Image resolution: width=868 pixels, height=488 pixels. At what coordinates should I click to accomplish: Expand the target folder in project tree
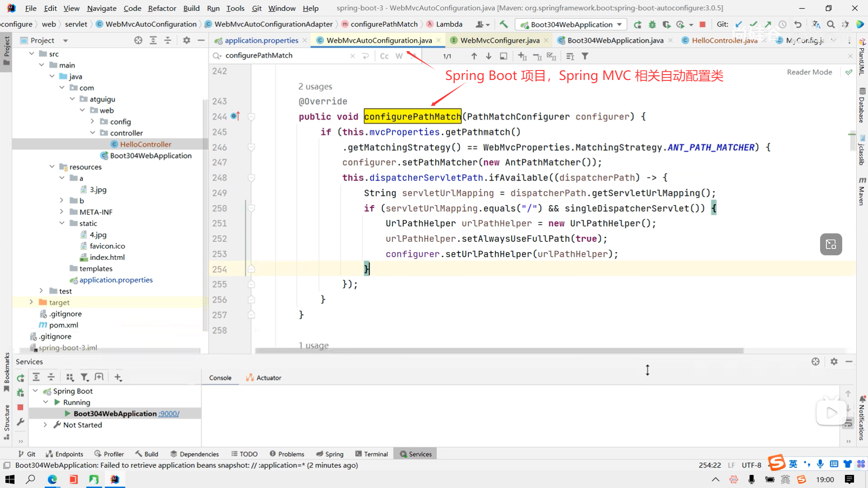point(31,302)
